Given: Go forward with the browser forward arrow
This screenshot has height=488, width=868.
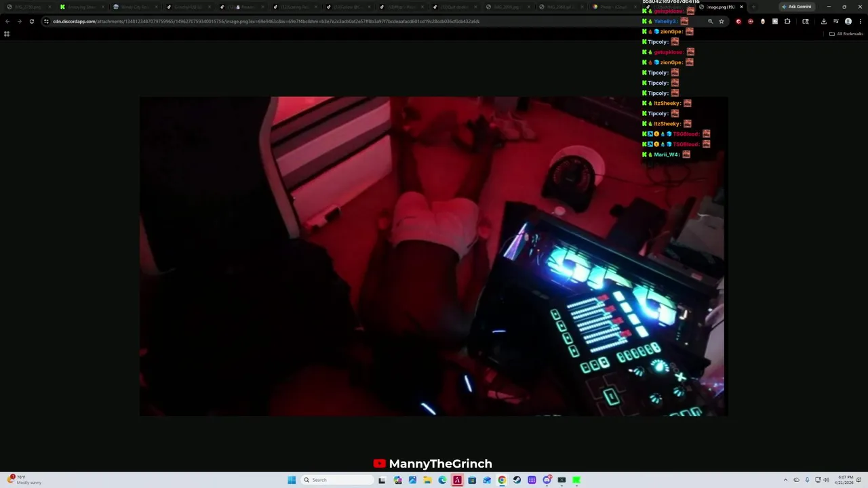Looking at the screenshot, I should coord(19,21).
